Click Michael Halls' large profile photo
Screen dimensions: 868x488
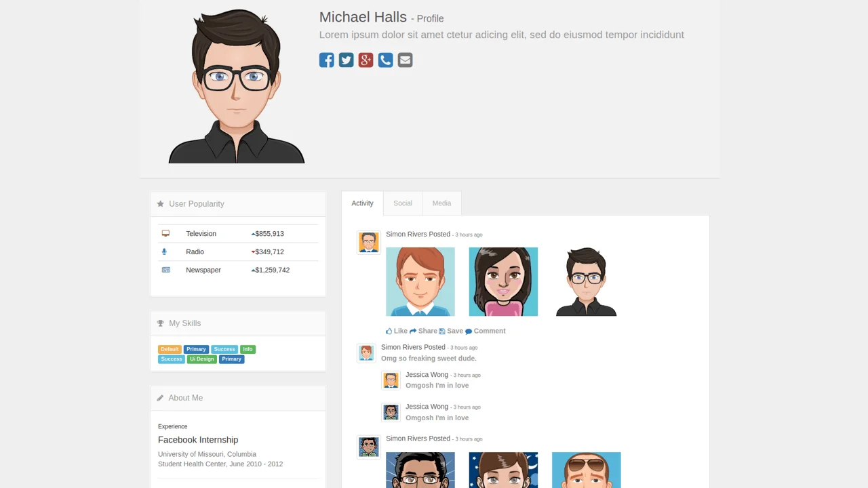tap(236, 85)
